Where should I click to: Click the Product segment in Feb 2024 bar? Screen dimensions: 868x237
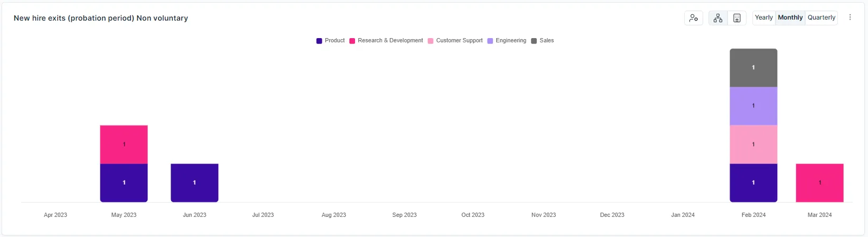tap(753, 183)
